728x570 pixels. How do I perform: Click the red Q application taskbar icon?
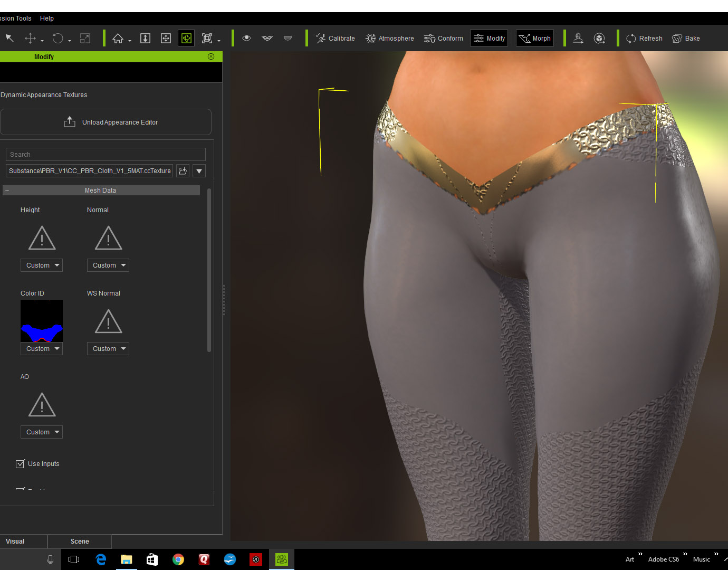[x=204, y=559]
